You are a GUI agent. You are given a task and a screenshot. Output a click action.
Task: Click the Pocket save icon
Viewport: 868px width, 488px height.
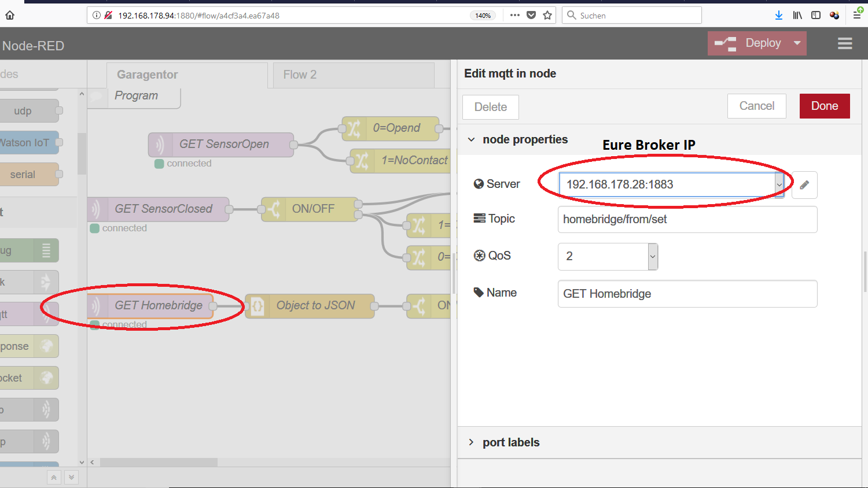(x=531, y=16)
